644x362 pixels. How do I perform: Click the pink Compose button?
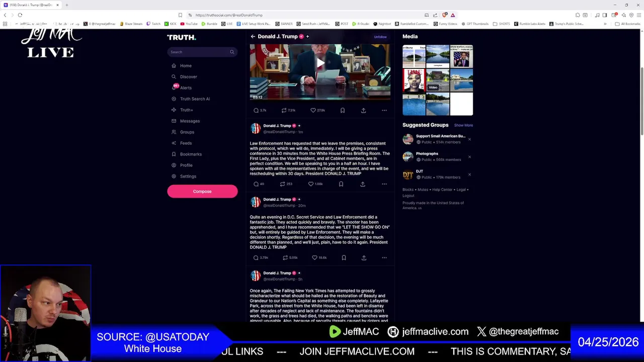202,191
